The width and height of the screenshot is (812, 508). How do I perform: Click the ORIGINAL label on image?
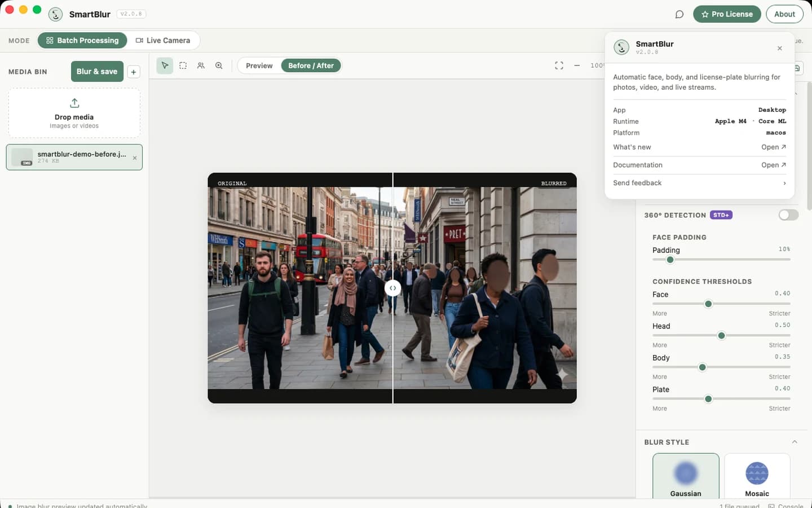(x=232, y=183)
